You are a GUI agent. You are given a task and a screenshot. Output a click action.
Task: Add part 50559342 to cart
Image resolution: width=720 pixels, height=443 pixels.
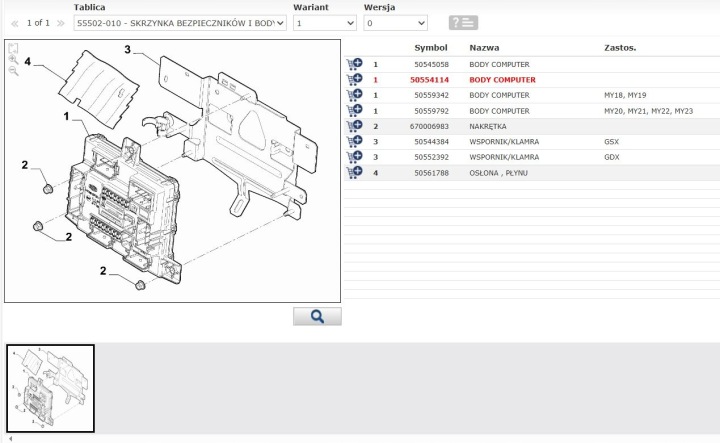354,95
